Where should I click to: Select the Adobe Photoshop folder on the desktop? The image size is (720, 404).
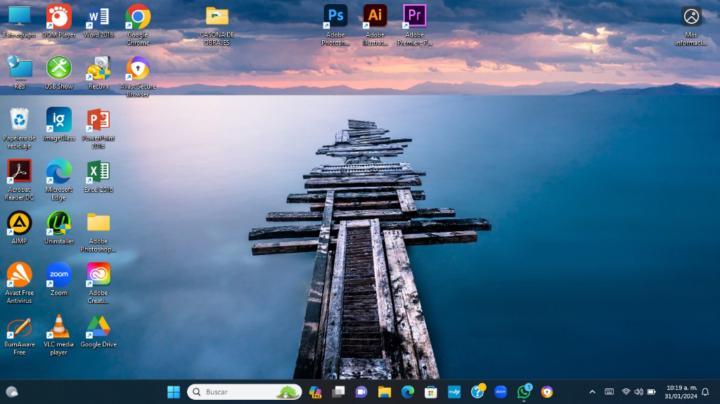98,231
